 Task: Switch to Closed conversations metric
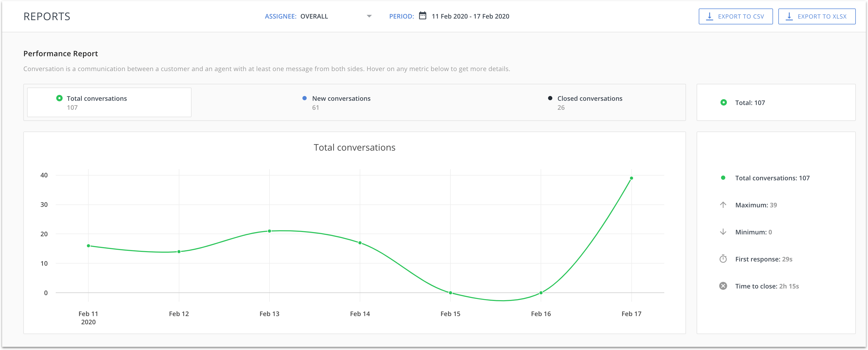tap(589, 102)
